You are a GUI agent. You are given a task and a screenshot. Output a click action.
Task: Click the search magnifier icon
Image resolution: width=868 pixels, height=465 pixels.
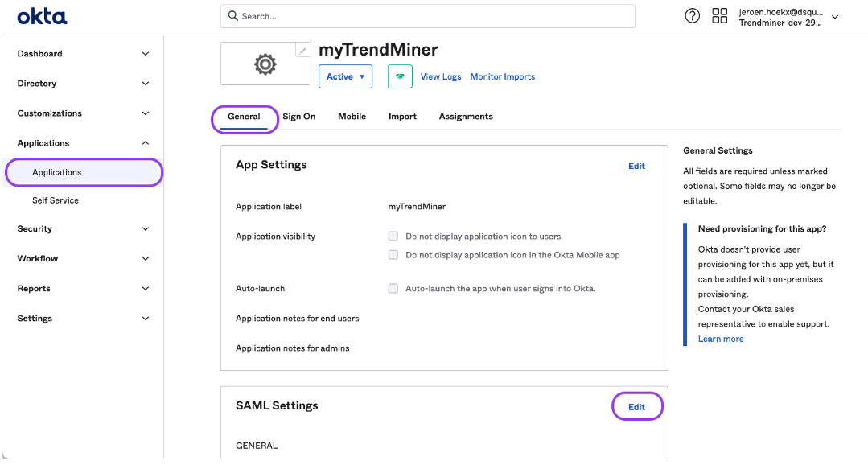pyautogui.click(x=233, y=16)
